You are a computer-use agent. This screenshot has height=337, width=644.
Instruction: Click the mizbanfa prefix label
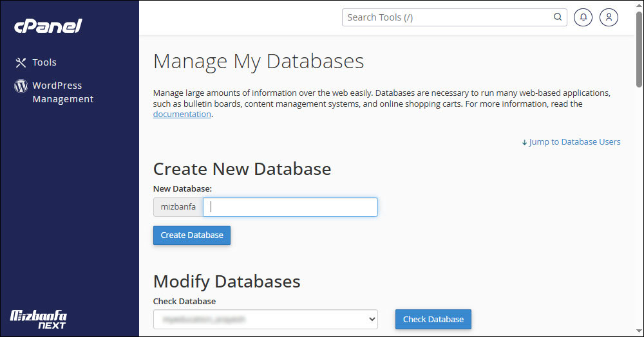pyautogui.click(x=178, y=207)
